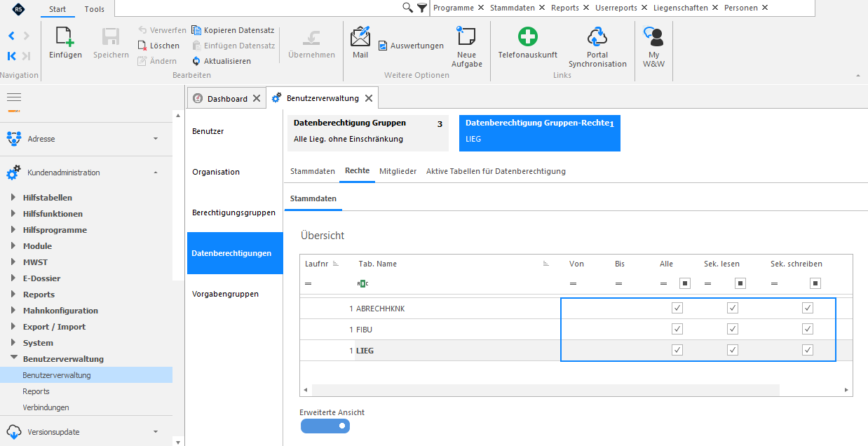868x446 pixels.
Task: Switch off Erweiterte Ansicht toggle
Action: 325,426
